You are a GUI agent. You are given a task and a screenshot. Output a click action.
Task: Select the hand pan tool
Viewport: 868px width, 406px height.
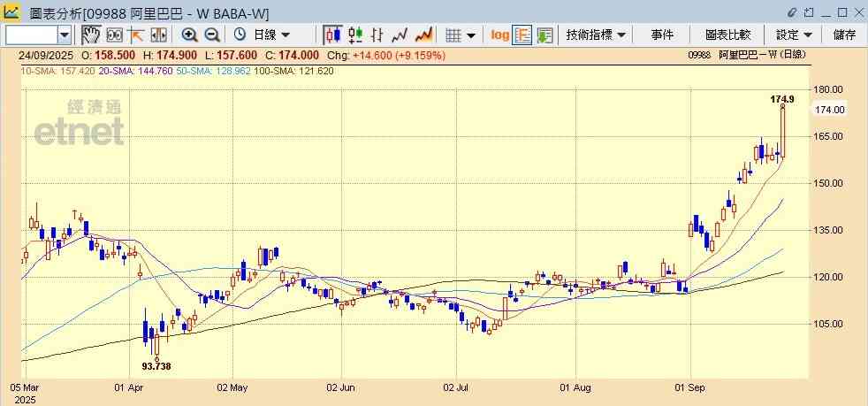point(91,34)
